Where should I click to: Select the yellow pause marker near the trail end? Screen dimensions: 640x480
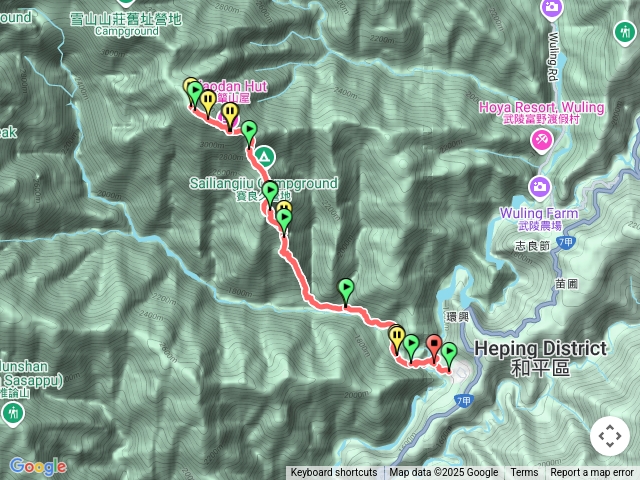tap(397, 340)
